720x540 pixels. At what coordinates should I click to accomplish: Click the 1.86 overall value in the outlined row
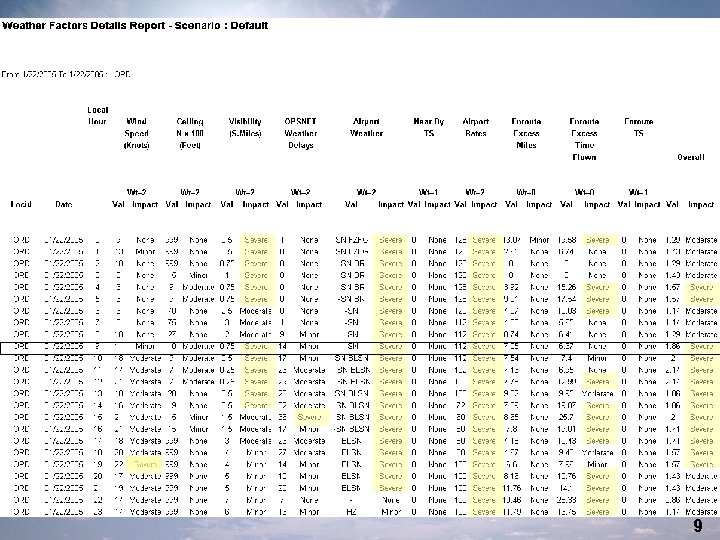click(672, 346)
